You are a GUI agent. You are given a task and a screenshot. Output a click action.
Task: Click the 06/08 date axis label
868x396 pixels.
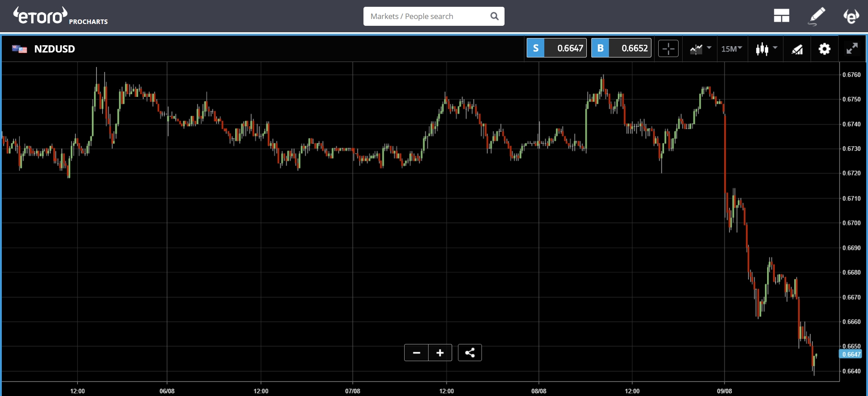167,391
